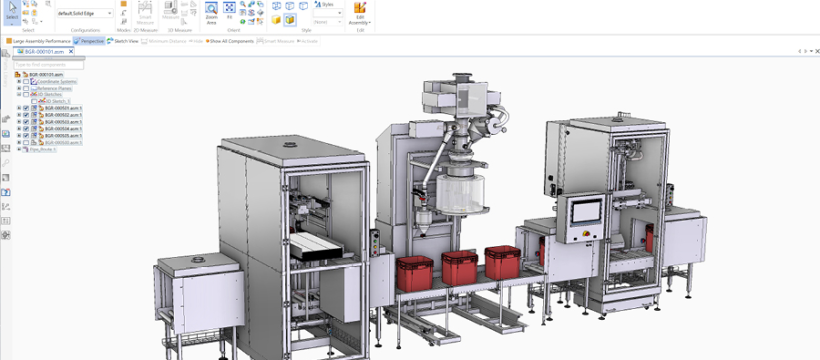Toggle the Perspective view option
820x360 pixels.
click(x=89, y=41)
